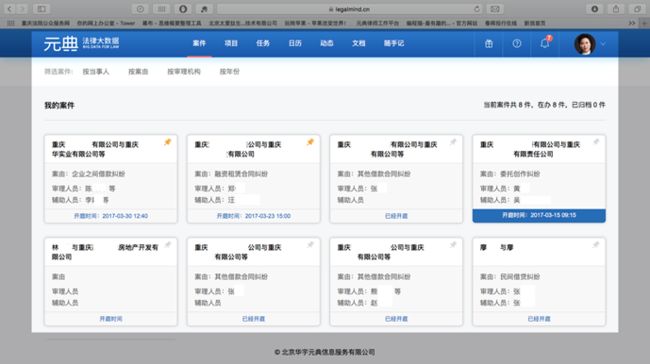Viewport: 650px width, 364px height.
Task: Click 已经开庭 on 民间借贷纠纷 card
Action: [x=539, y=319]
